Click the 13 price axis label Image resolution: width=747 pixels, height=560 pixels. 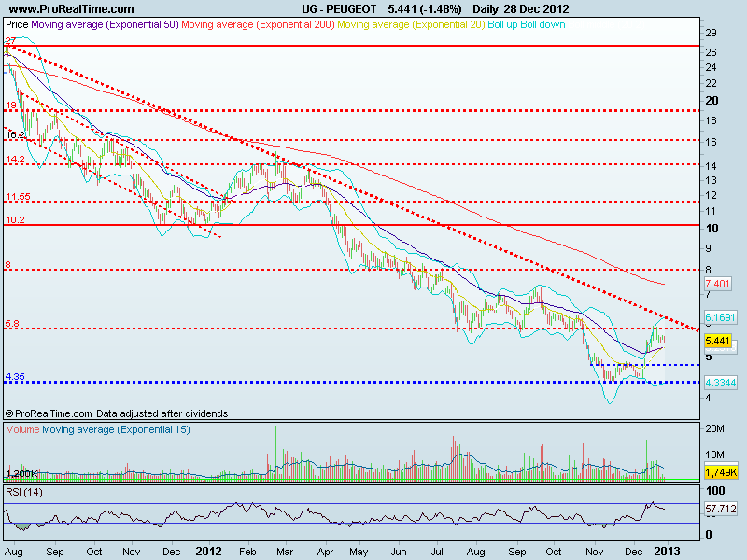[x=711, y=180]
